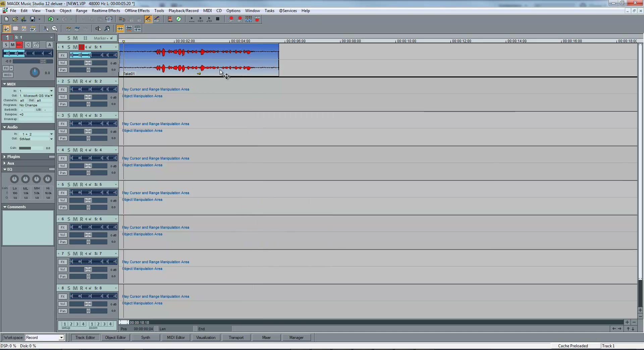Open the Object Editor panel

[115, 338]
